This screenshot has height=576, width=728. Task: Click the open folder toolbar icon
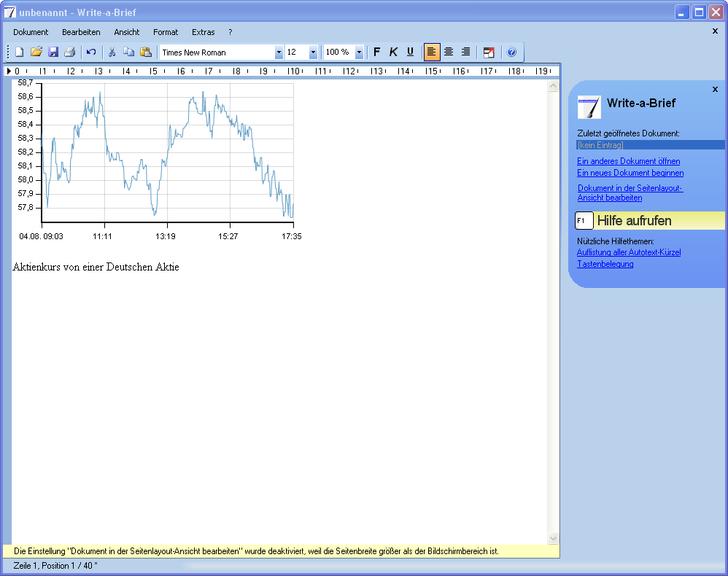(36, 52)
